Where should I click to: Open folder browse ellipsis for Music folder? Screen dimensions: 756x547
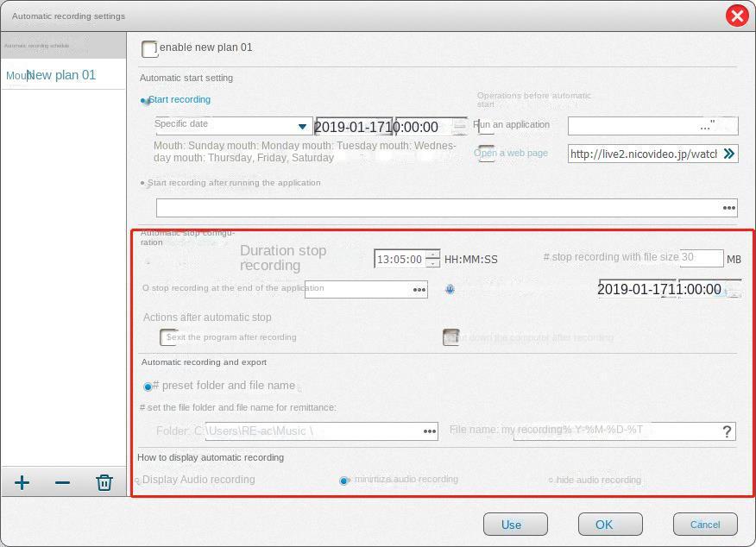pos(429,431)
